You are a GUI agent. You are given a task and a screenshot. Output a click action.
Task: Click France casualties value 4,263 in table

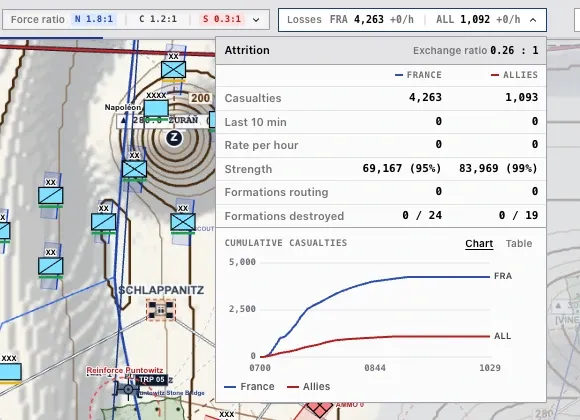(x=425, y=98)
